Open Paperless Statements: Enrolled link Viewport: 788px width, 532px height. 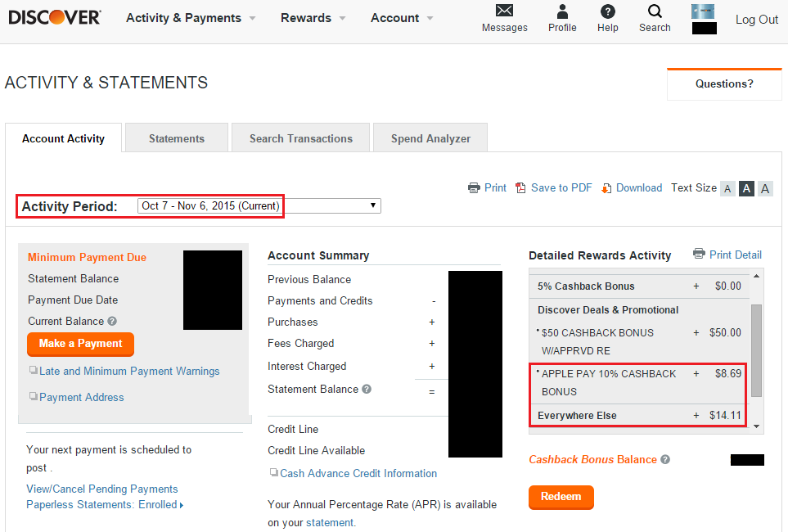coord(101,504)
